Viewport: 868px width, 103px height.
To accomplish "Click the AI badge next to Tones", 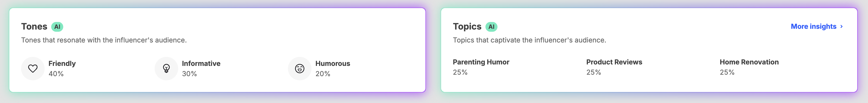I will tap(57, 27).
